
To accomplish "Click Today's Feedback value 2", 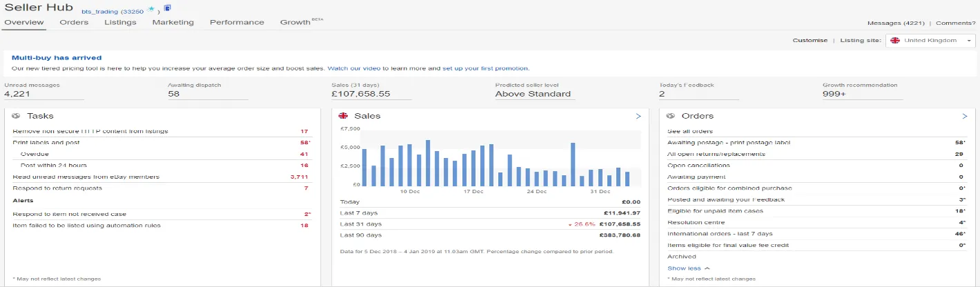I will pos(662,94).
